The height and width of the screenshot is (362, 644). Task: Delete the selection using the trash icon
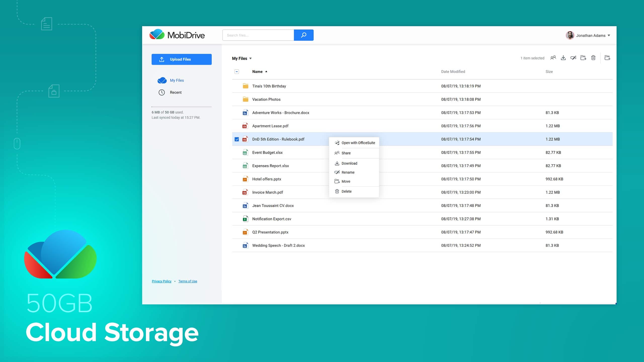click(593, 58)
